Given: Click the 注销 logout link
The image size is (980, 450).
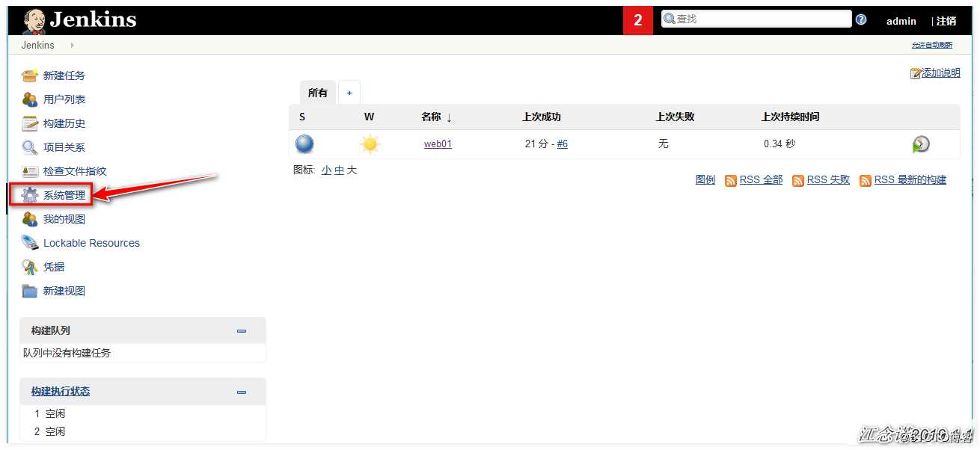Looking at the screenshot, I should [946, 21].
